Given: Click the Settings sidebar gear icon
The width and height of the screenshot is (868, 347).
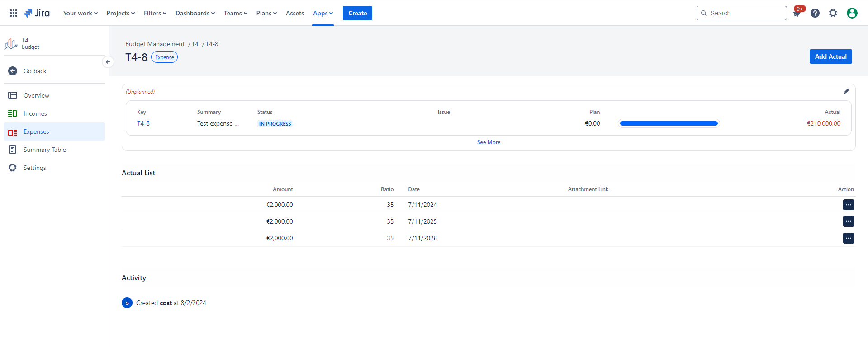Looking at the screenshot, I should point(13,168).
